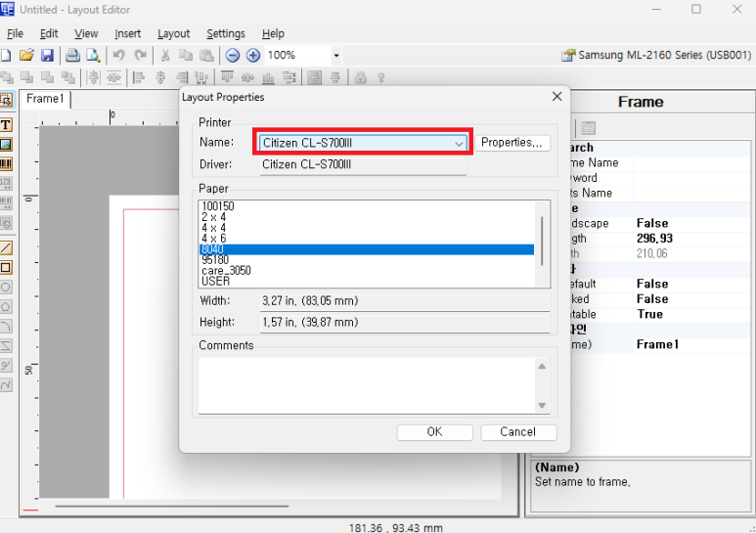Click Samsung ML-2160 Series printer indicator
Screen dimensions: 756x533
(656, 56)
